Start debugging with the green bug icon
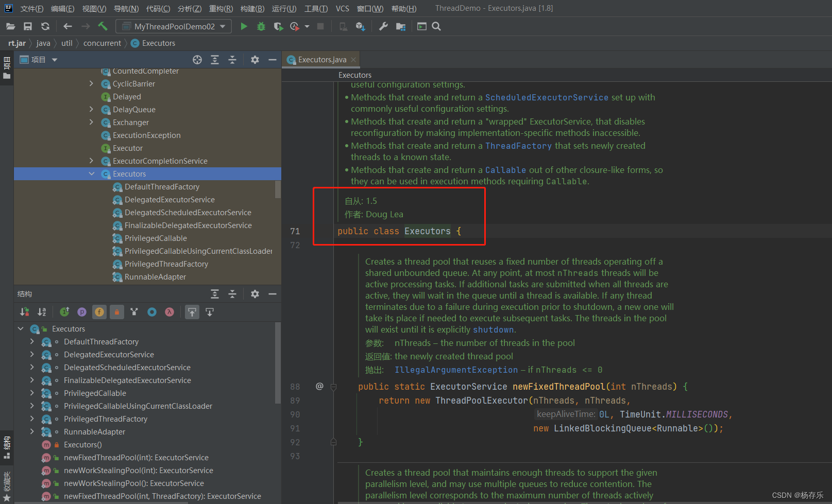Image resolution: width=832 pixels, height=504 pixels. [261, 26]
